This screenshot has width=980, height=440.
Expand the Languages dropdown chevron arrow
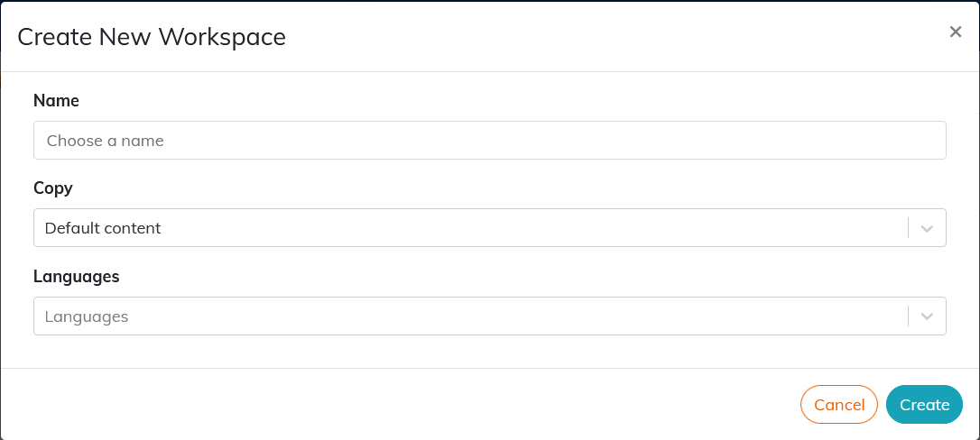click(927, 316)
